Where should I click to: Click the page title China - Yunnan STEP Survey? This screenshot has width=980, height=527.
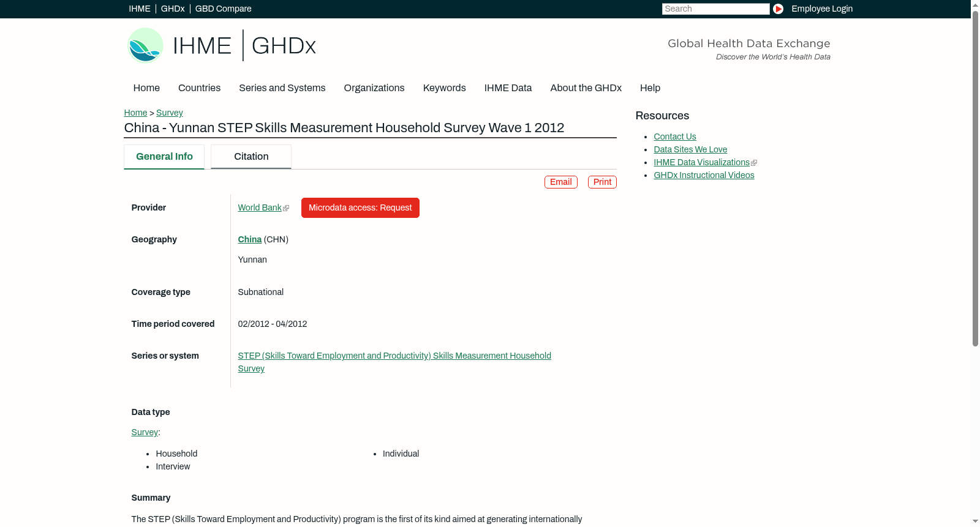point(344,128)
